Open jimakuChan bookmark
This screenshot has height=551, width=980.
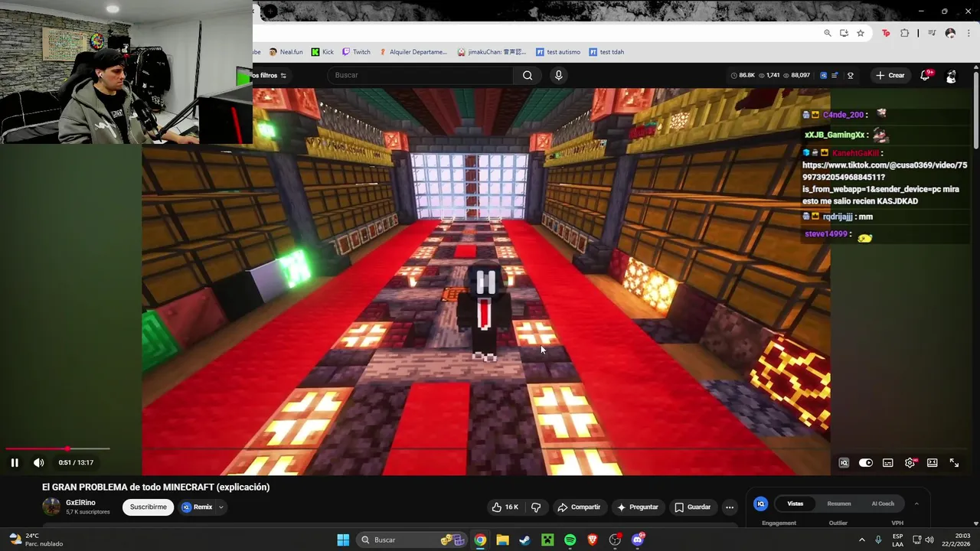click(492, 52)
